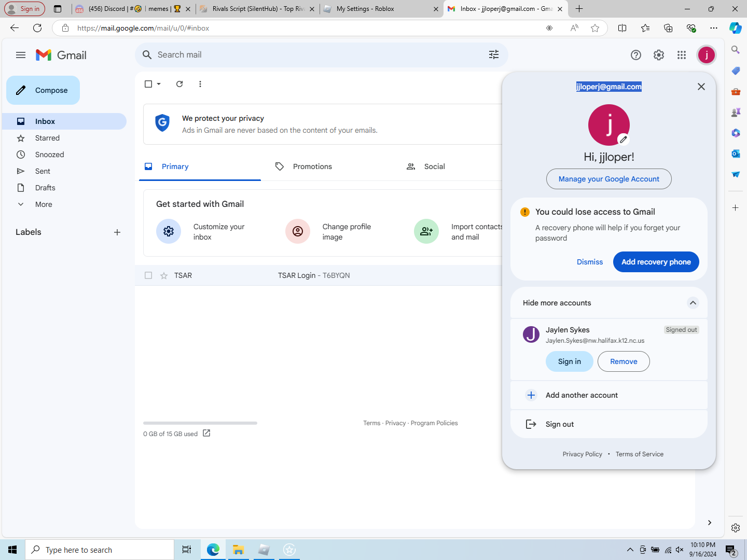The height and width of the screenshot is (560, 747).
Task: Open the Drafts folder
Action: (x=64, y=188)
